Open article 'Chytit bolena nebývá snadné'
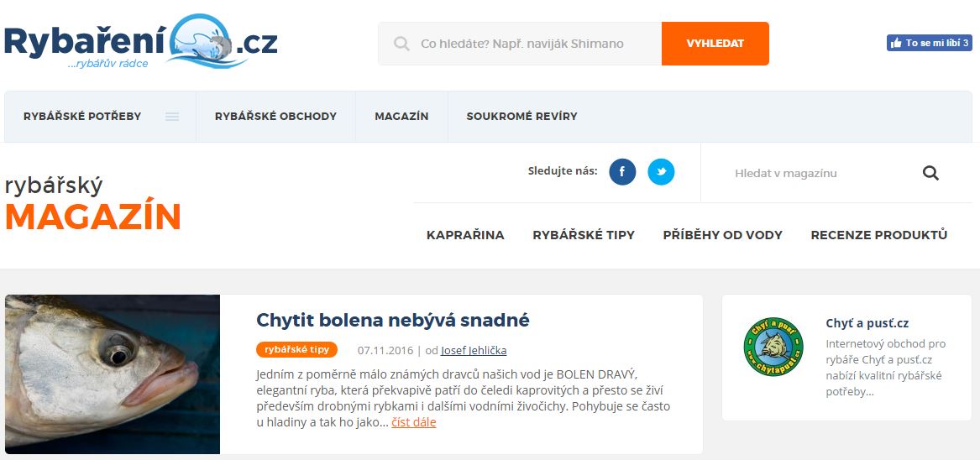This screenshot has width=980, height=460. pyautogui.click(x=392, y=320)
